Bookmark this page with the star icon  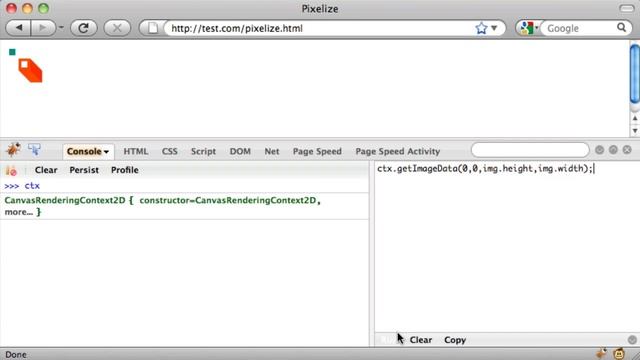[481, 28]
